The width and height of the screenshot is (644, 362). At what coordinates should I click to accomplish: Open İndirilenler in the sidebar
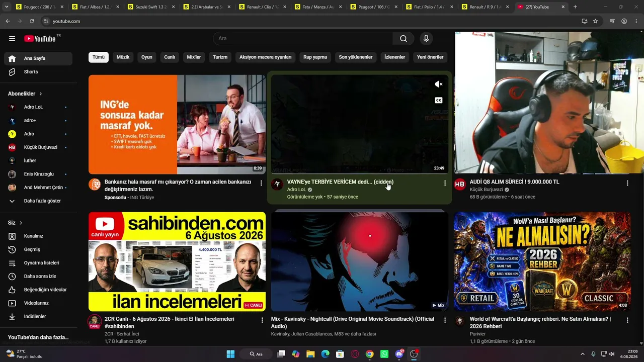click(38, 317)
